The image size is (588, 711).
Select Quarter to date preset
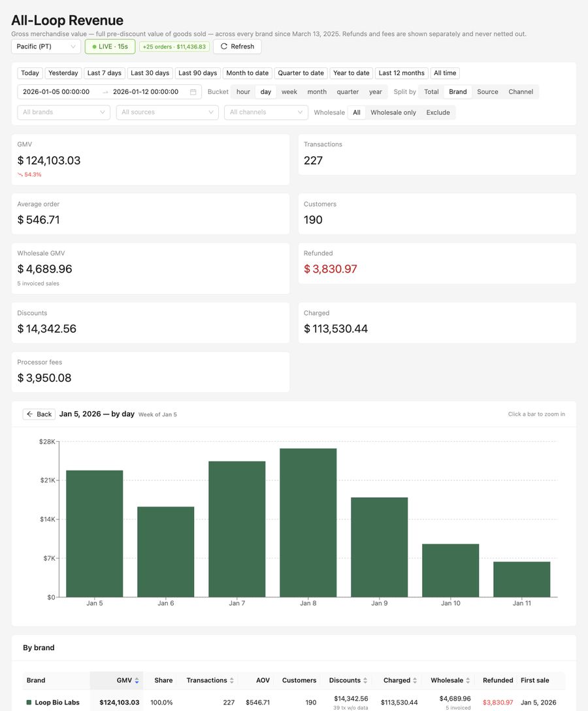coord(301,73)
